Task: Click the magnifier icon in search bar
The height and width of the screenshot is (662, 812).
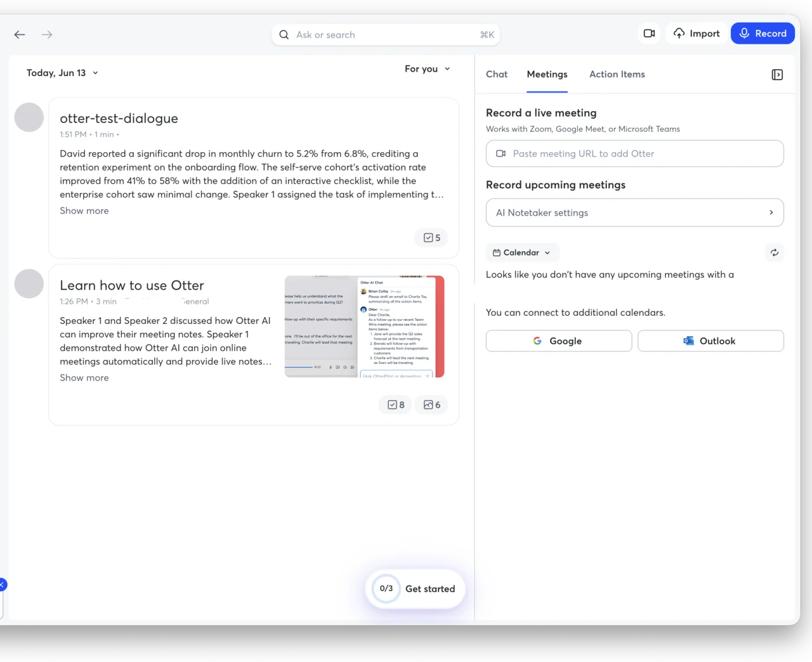Action: click(284, 35)
